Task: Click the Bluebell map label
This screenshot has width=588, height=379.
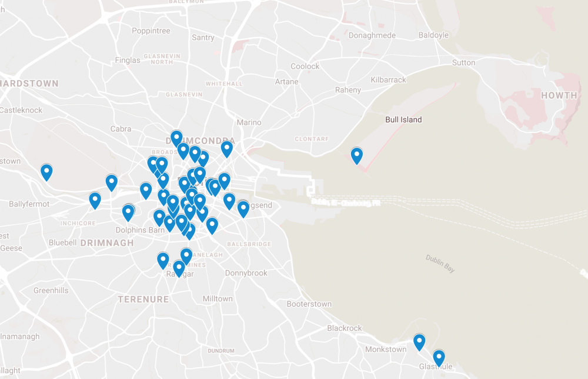Action: tap(63, 243)
